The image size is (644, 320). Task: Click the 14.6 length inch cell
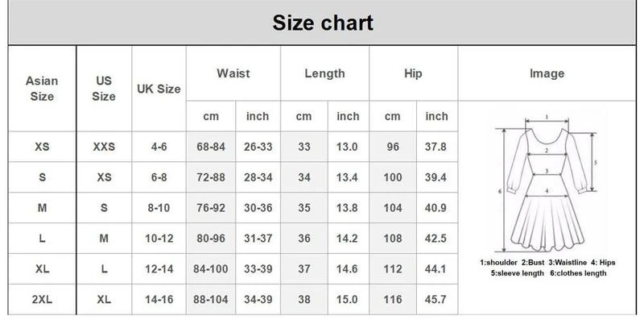point(347,269)
